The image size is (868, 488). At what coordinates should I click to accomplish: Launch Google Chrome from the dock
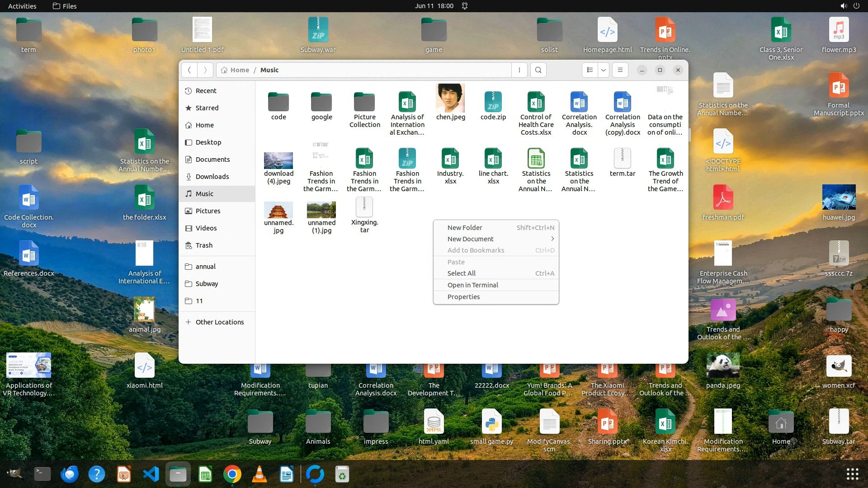232,474
